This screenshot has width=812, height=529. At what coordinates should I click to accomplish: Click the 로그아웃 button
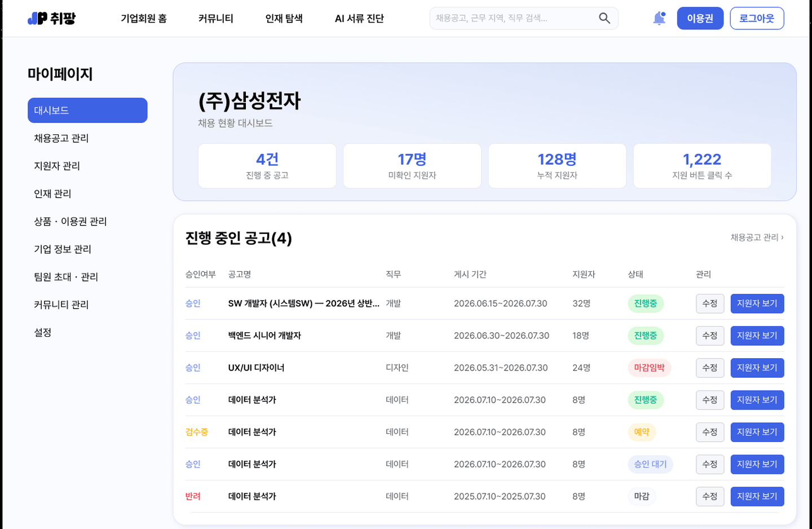(x=757, y=19)
